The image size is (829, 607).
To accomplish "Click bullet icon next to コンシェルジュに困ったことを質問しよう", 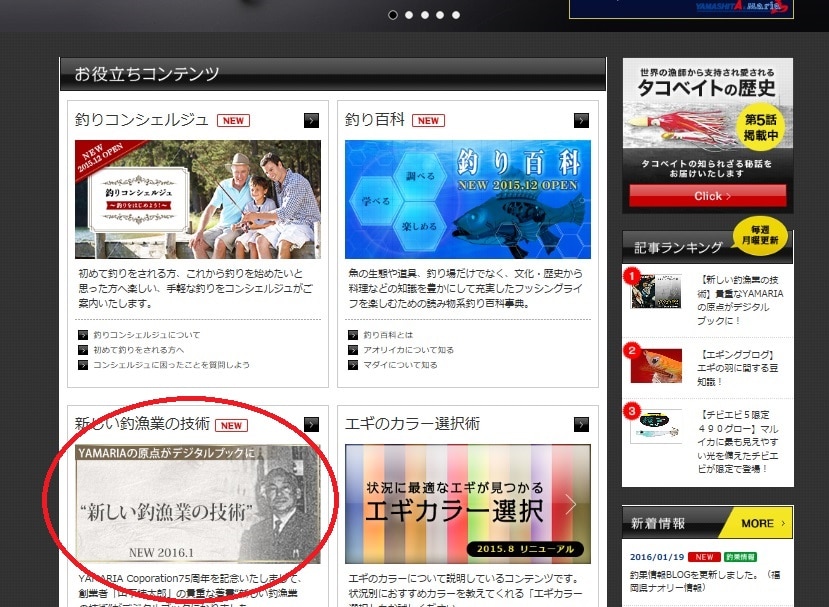I will pyautogui.click(x=83, y=365).
